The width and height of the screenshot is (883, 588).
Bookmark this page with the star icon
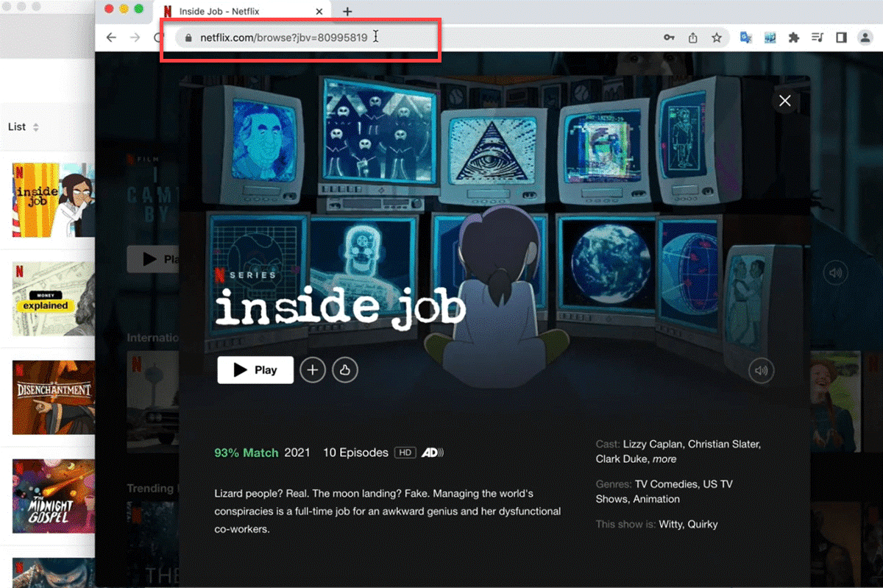coord(716,38)
